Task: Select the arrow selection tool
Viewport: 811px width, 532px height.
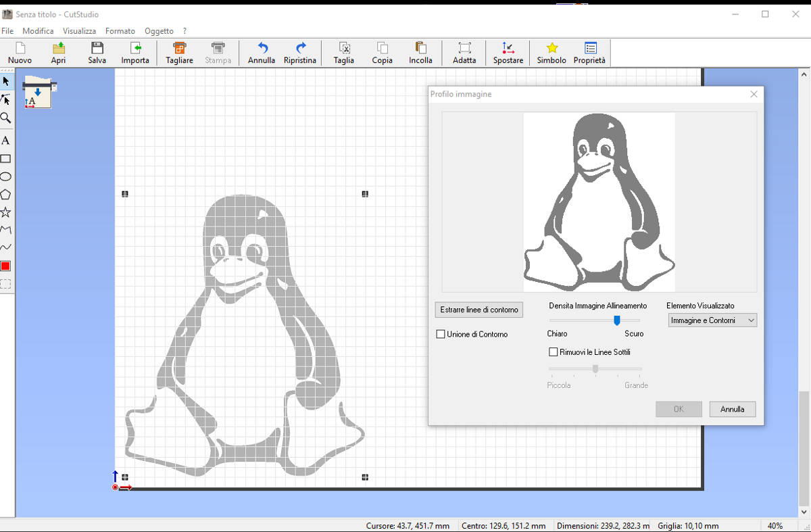Action: point(5,81)
